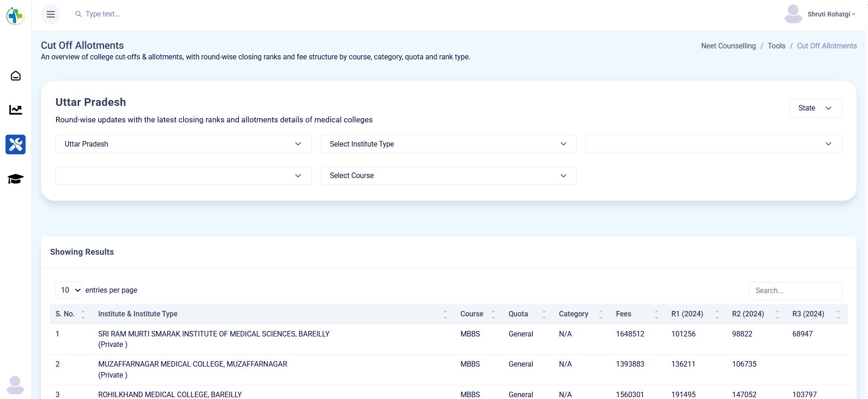Open the blank dropdown left of Select Course
The width and height of the screenshot is (868, 399).
coord(184,176)
